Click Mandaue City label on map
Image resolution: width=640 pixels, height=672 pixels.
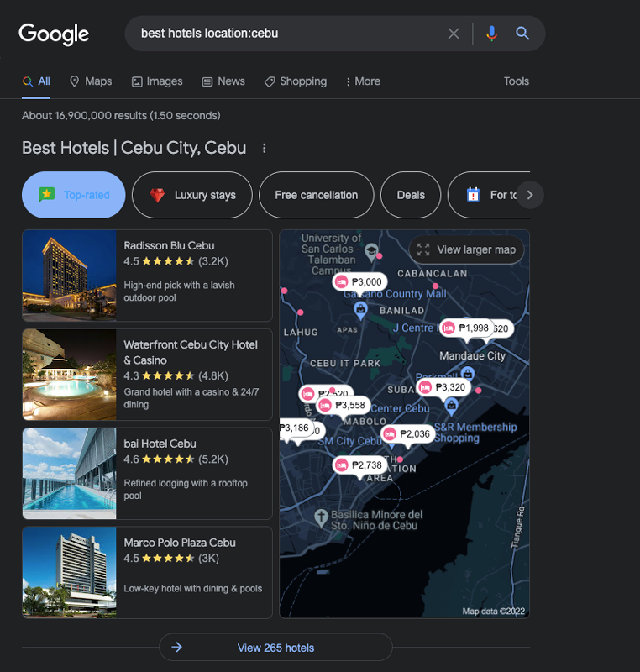[x=473, y=355]
